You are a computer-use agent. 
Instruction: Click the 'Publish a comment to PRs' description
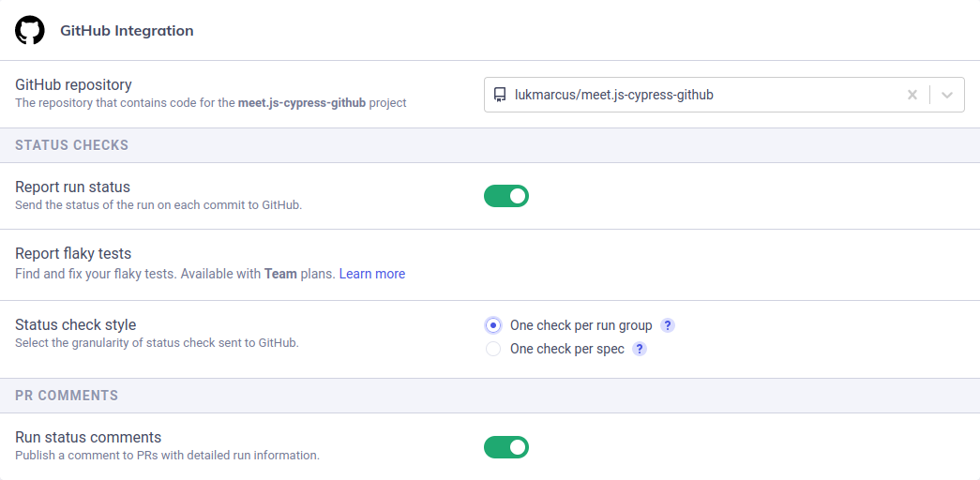(168, 455)
